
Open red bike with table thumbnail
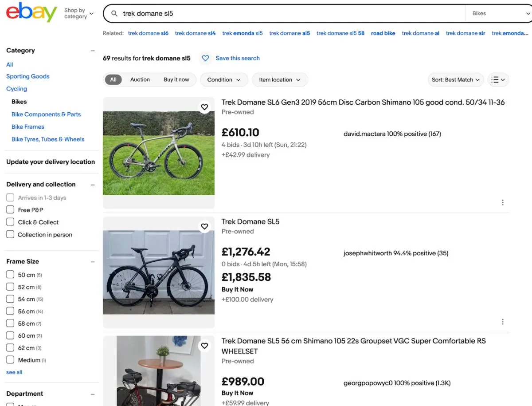(x=159, y=371)
